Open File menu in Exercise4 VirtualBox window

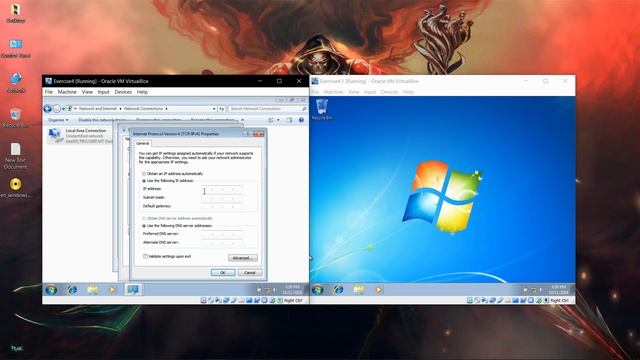click(49, 92)
